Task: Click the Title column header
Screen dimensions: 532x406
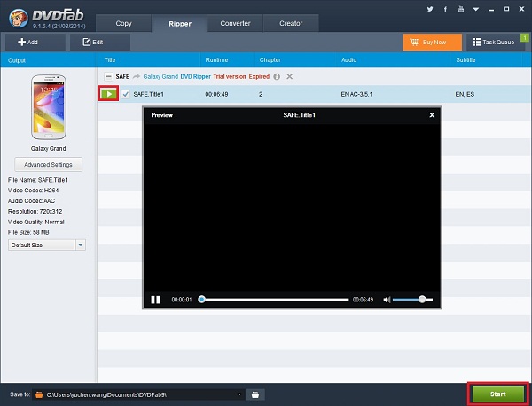Action: (110, 60)
